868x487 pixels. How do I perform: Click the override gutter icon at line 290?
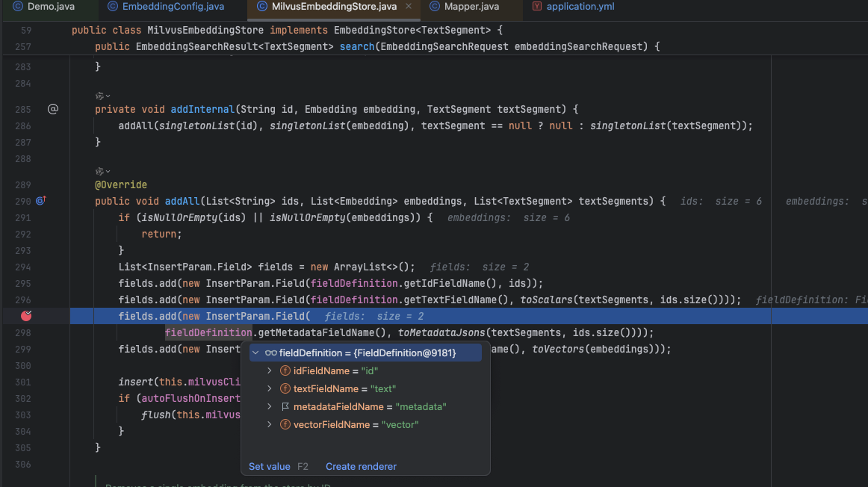click(40, 201)
